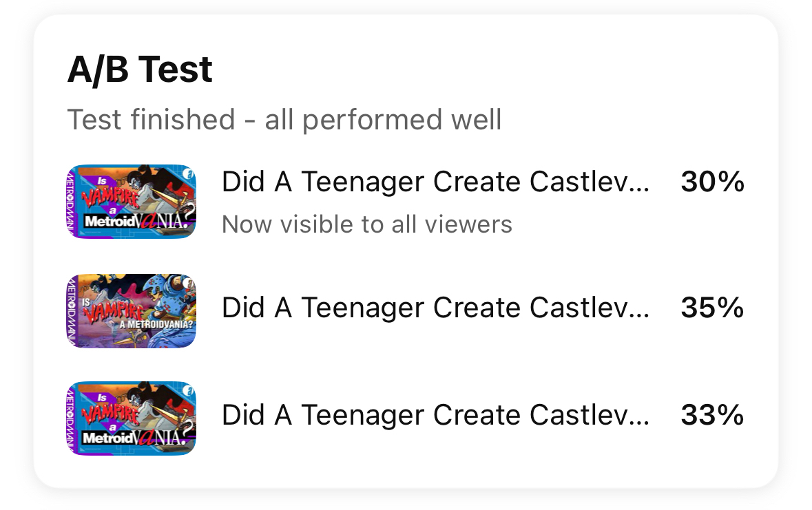Click the 35% watch time share value

point(712,308)
